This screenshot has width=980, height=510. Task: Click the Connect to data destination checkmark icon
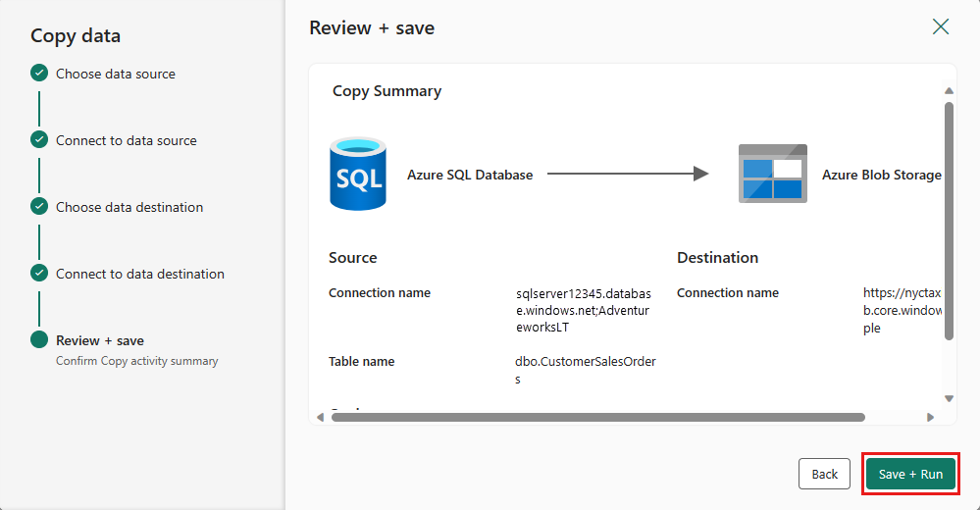pos(39,273)
